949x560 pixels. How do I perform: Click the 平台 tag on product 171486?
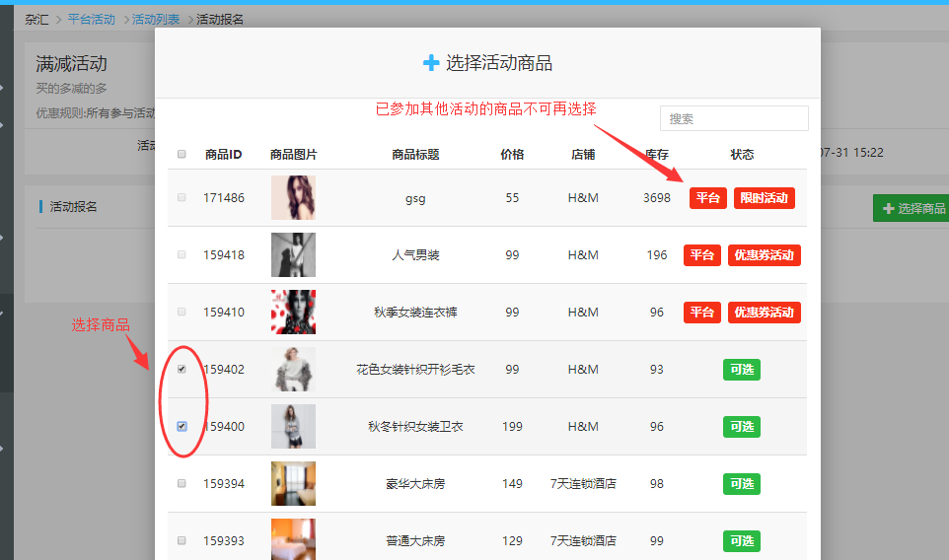click(x=707, y=198)
